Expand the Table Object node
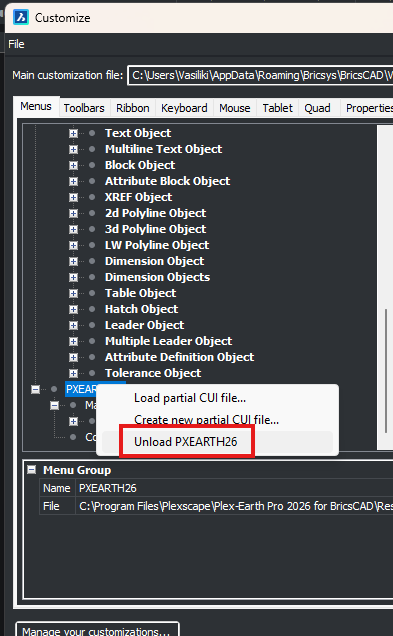The image size is (393, 636). tap(73, 293)
